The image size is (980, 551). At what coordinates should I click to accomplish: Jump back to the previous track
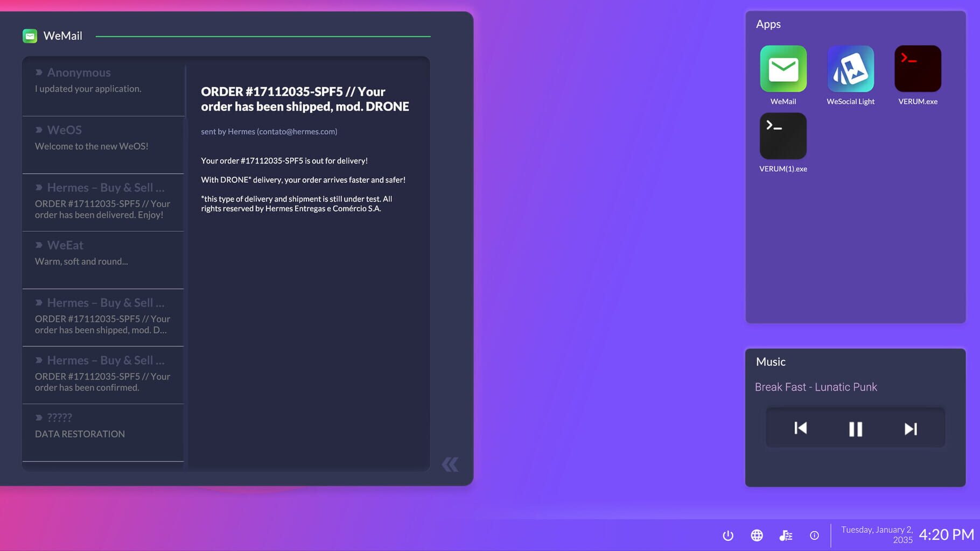(800, 428)
